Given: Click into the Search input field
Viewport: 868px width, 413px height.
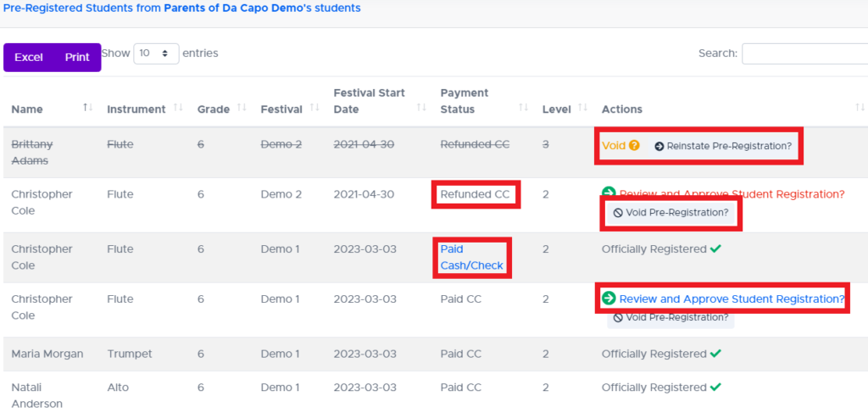Looking at the screenshot, I should 804,53.
